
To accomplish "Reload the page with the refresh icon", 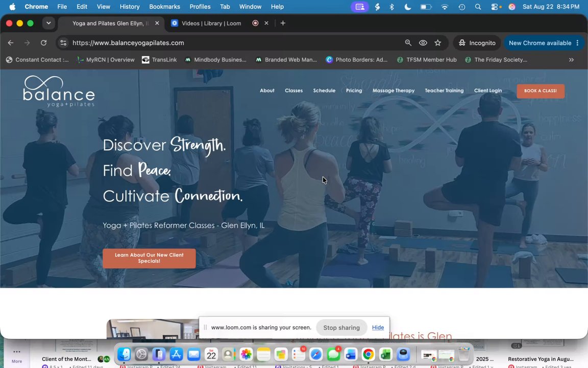I will click(43, 43).
